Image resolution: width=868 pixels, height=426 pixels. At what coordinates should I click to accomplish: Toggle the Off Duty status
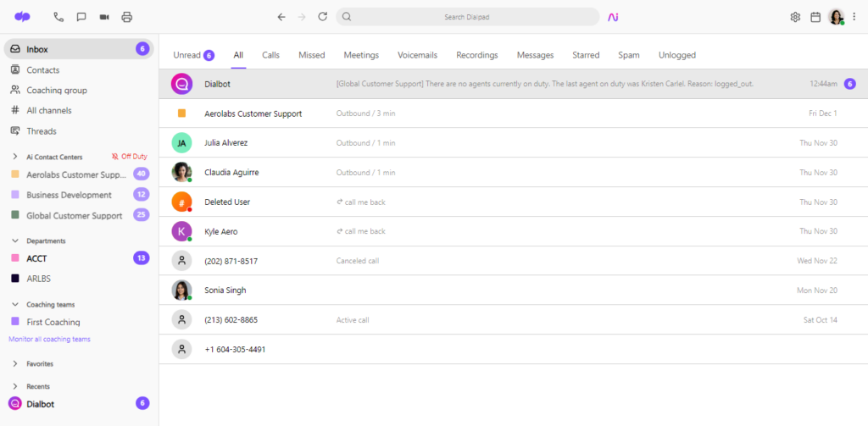click(x=129, y=157)
